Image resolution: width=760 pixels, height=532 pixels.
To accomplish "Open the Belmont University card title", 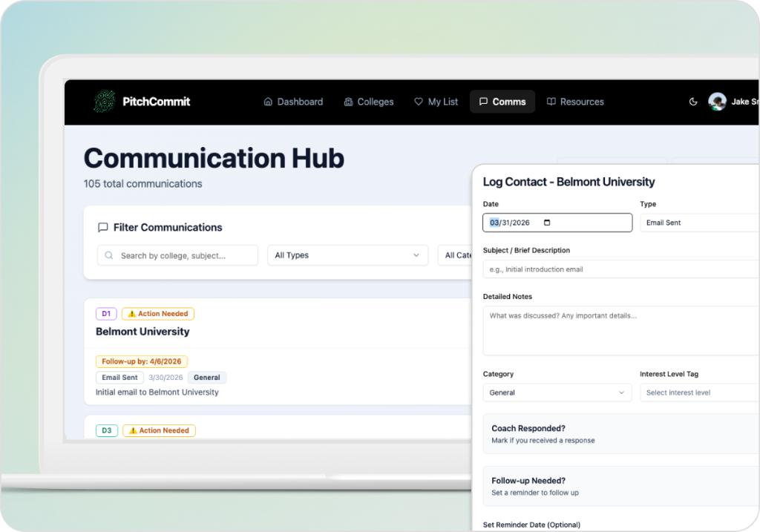I will (142, 332).
